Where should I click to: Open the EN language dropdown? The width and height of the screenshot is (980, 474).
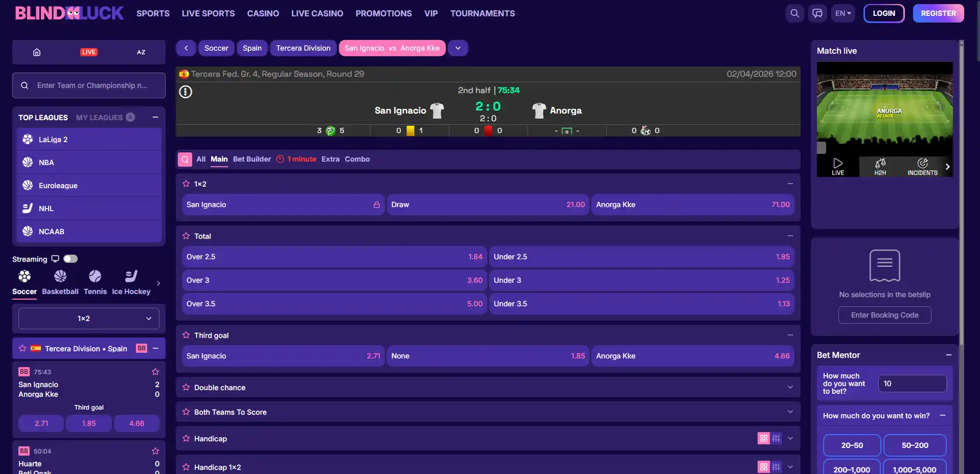843,13
